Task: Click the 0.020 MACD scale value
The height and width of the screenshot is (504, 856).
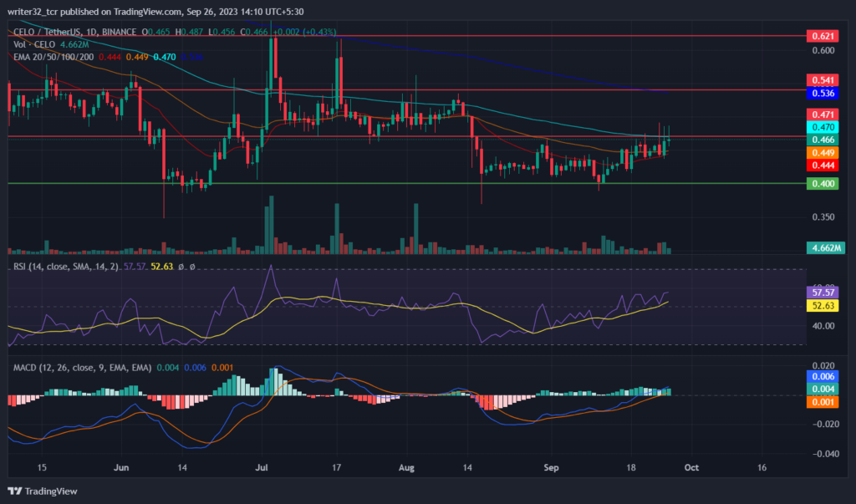Action: [823, 365]
